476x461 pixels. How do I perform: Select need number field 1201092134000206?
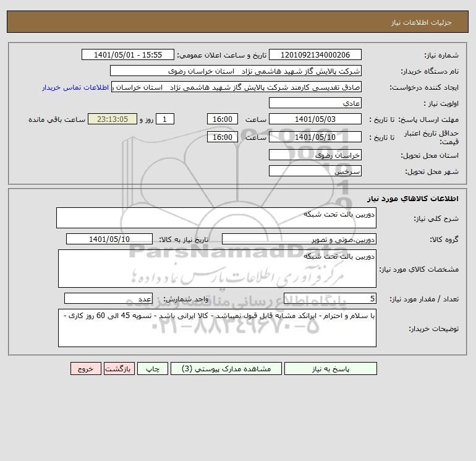point(315,54)
